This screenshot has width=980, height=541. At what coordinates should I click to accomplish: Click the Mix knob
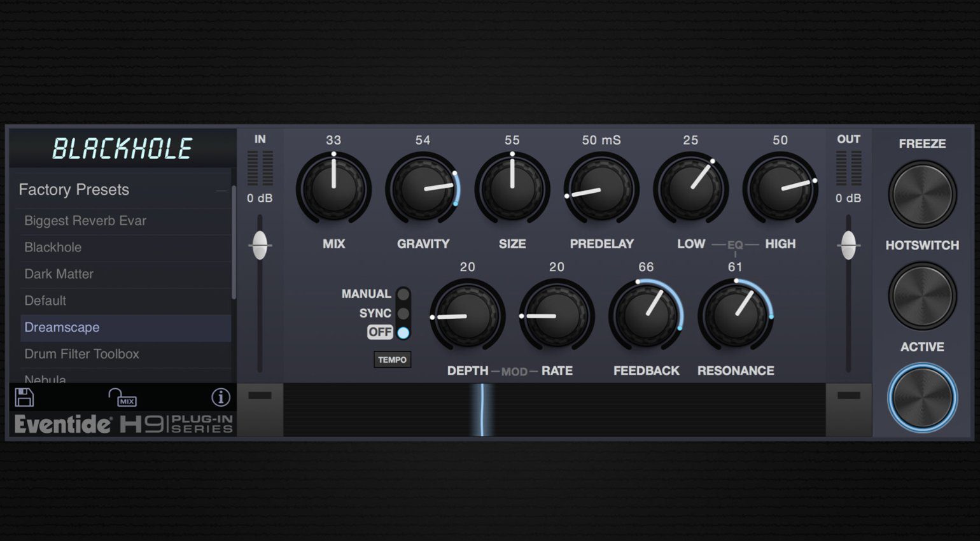[x=333, y=189]
